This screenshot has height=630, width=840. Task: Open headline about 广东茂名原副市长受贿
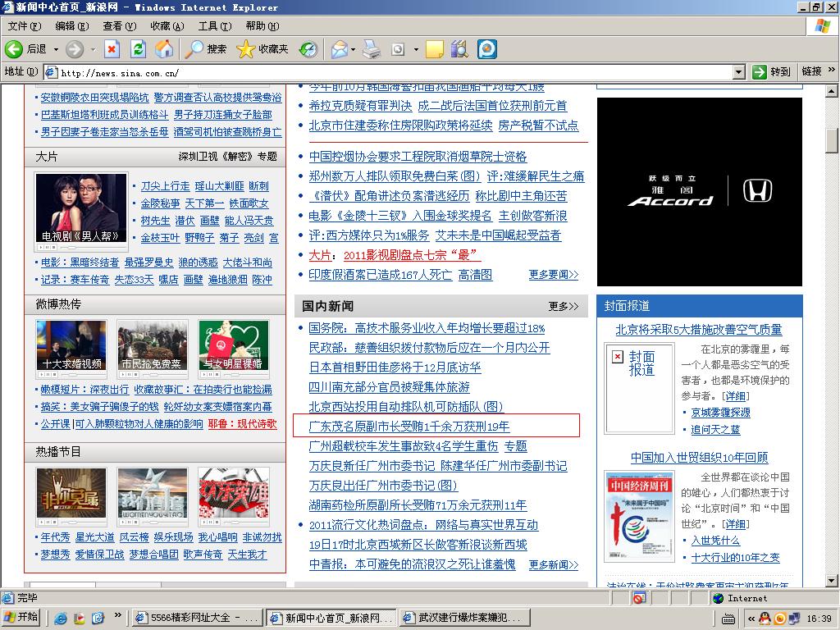pos(409,427)
